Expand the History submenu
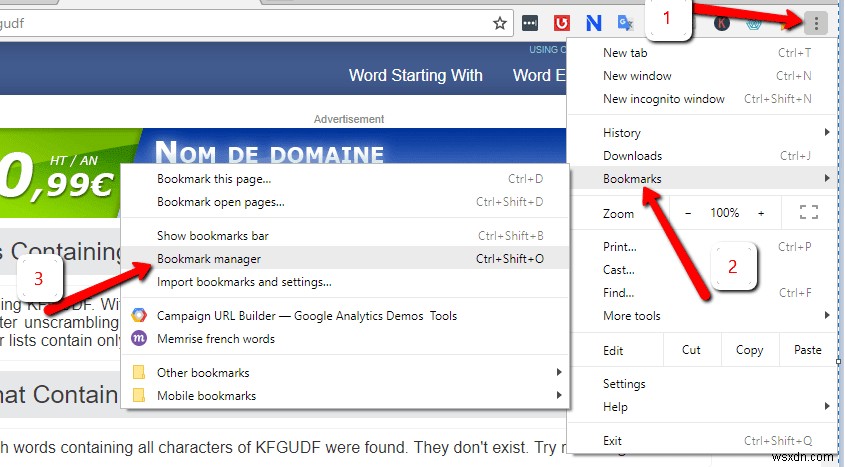This screenshot has width=845, height=467. (x=702, y=133)
